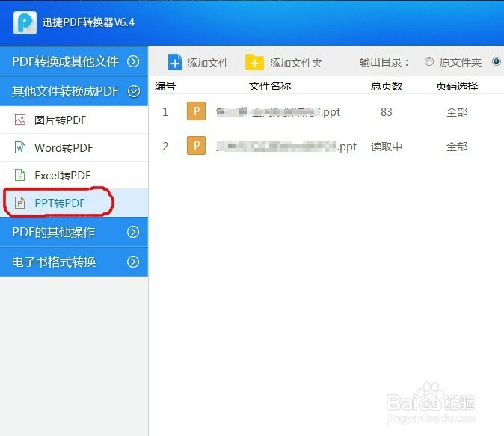Select the second .ppt file name
Screen dimensions: 504x436
[286, 147]
